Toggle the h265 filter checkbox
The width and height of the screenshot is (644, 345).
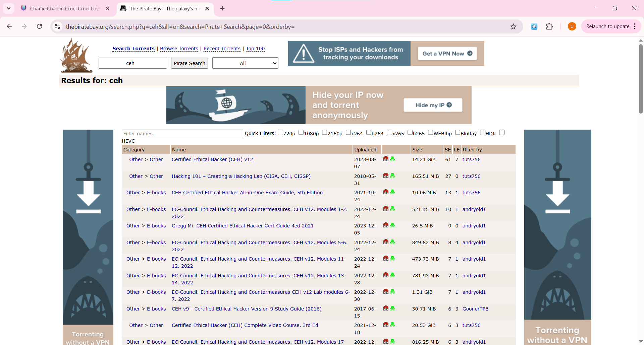(410, 133)
